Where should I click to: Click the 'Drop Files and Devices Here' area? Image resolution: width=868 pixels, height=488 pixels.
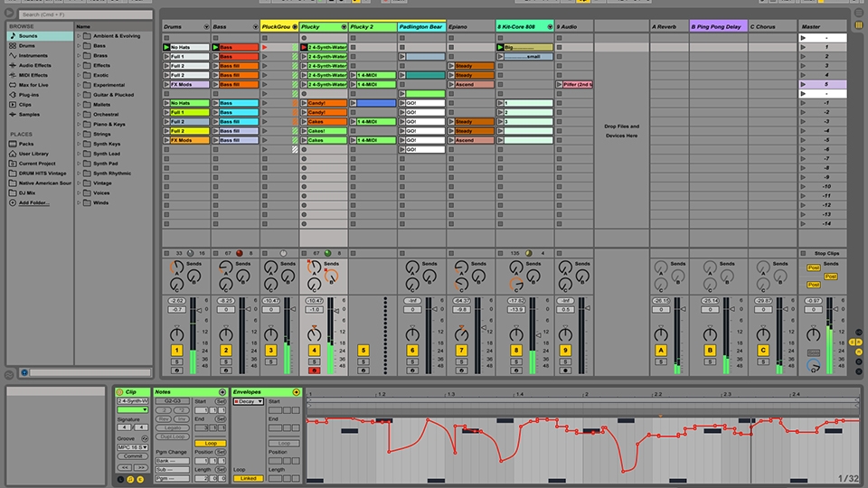(x=622, y=131)
